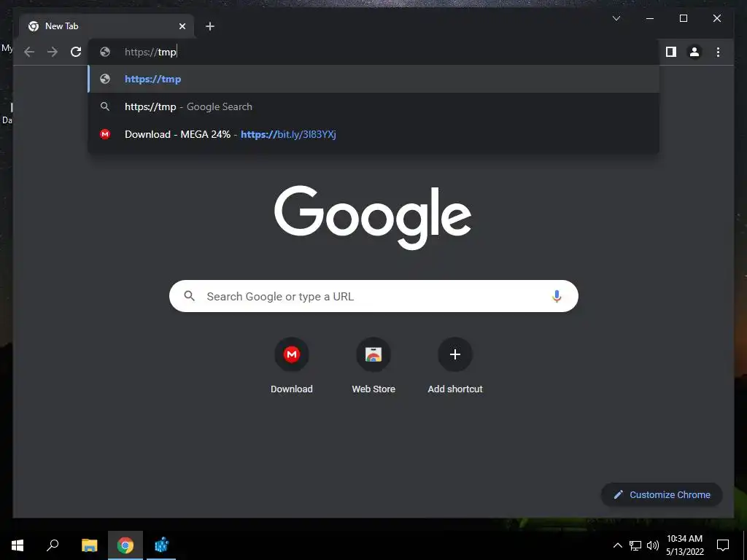The image size is (747, 560).
Task: Click the https://bit.ly/3l83YXj link text
Action: pos(288,134)
